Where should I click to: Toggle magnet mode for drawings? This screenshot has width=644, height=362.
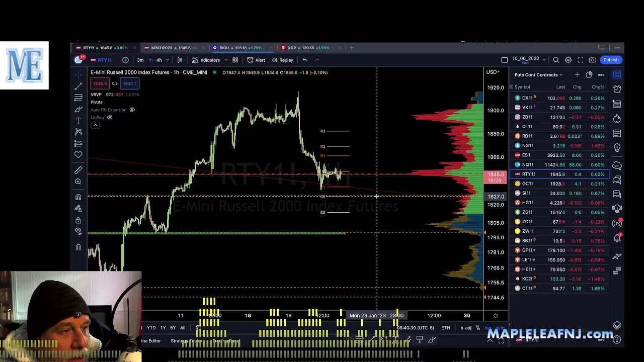pyautogui.click(x=78, y=197)
